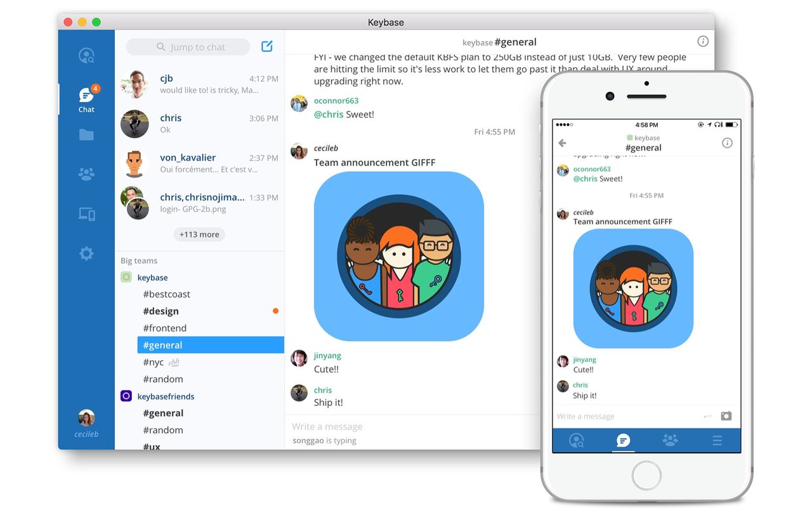The width and height of the screenshot is (812, 513).
Task: Open #random channel under keybase team
Action: (x=163, y=379)
